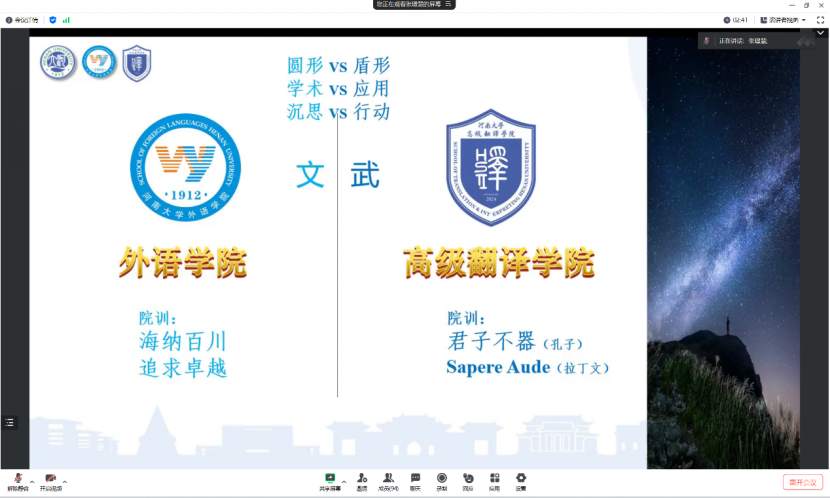Screen dimensions: 830x498
Task: Expand video options arrow beside camera
Action: click(65, 482)
